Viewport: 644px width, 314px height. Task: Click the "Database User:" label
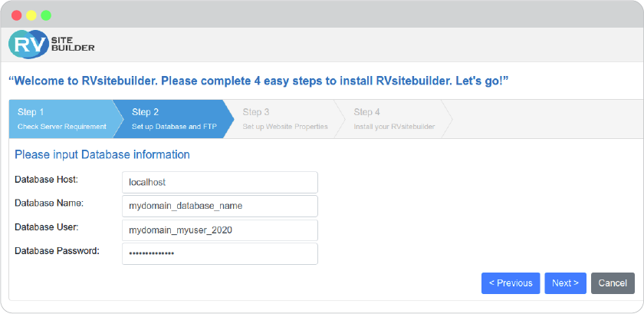tap(47, 226)
